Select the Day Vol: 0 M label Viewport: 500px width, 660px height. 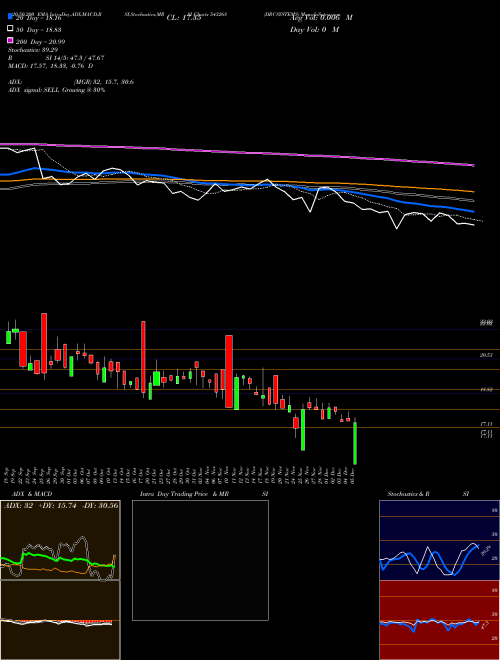[314, 30]
